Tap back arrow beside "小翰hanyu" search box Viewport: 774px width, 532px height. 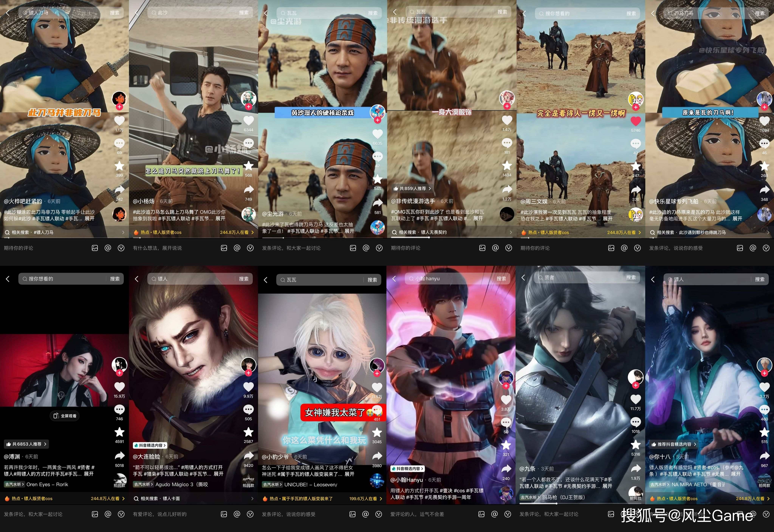[394, 278]
